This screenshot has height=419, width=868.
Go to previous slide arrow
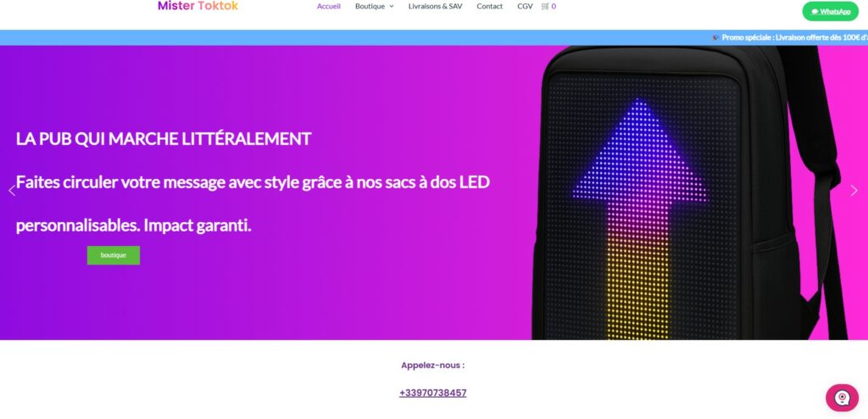(12, 191)
